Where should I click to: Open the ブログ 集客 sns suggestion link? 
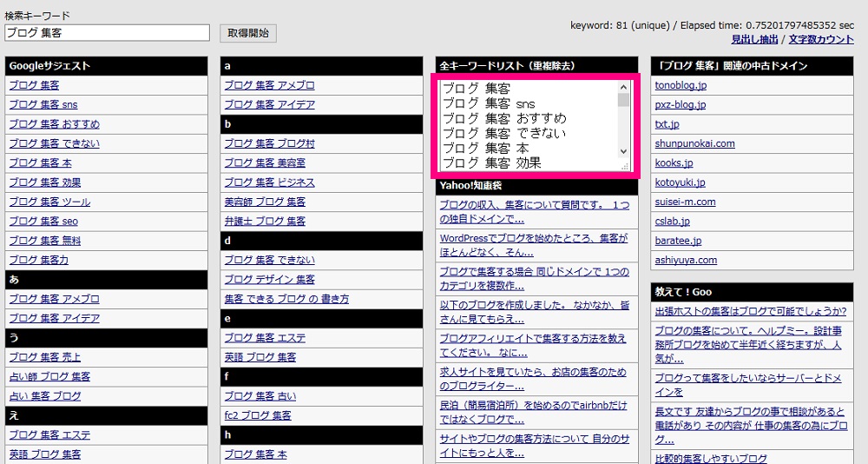43,105
